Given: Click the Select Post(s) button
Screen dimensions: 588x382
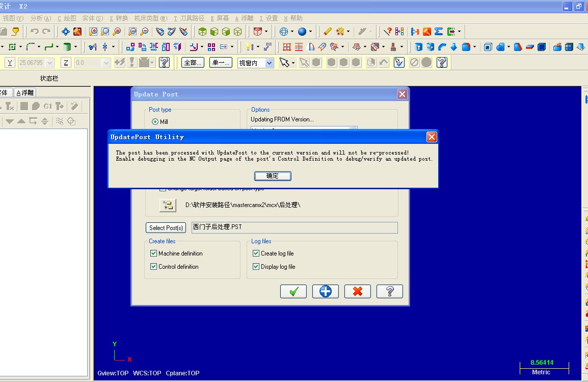Looking at the screenshot, I should pyautogui.click(x=166, y=228).
